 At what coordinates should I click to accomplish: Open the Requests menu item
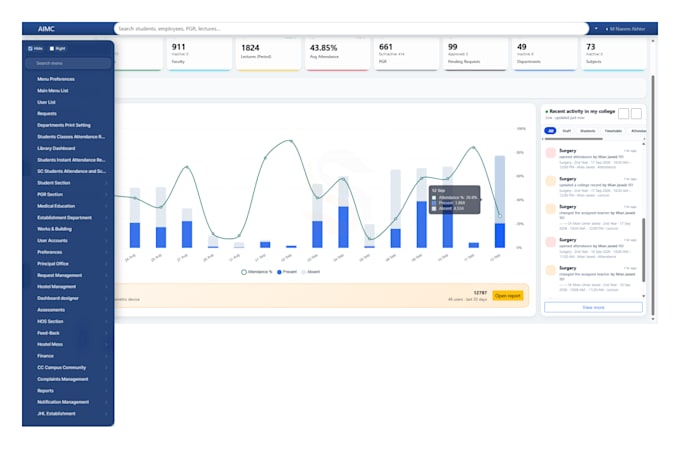47,114
